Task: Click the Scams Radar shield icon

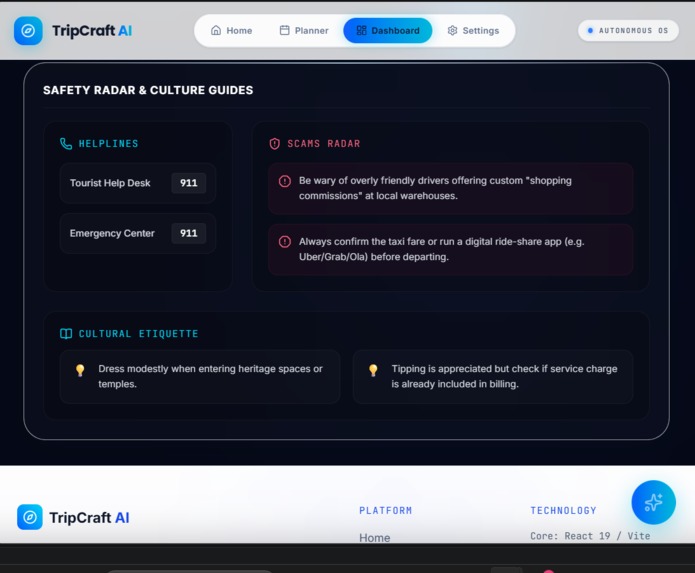Action: coord(275,144)
